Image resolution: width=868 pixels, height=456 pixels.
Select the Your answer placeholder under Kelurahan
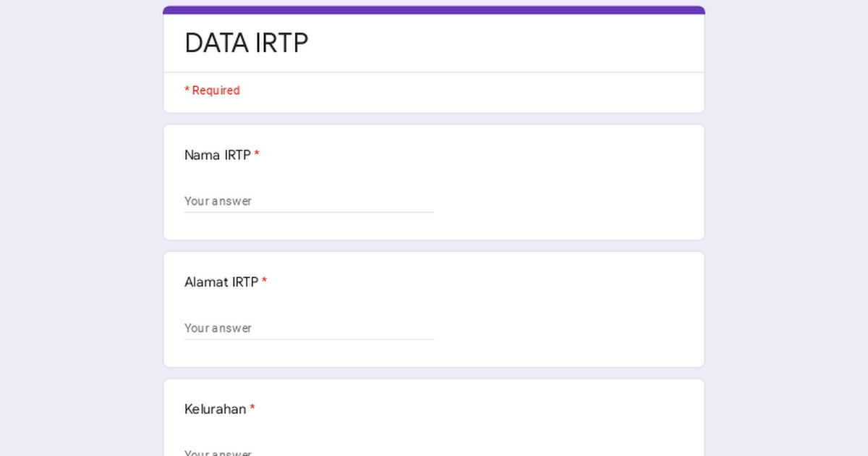(218, 452)
